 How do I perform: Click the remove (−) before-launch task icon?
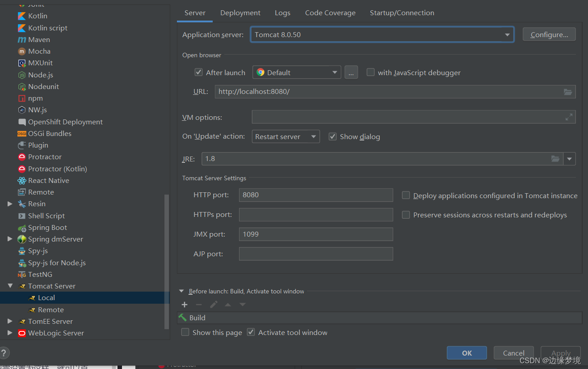199,305
